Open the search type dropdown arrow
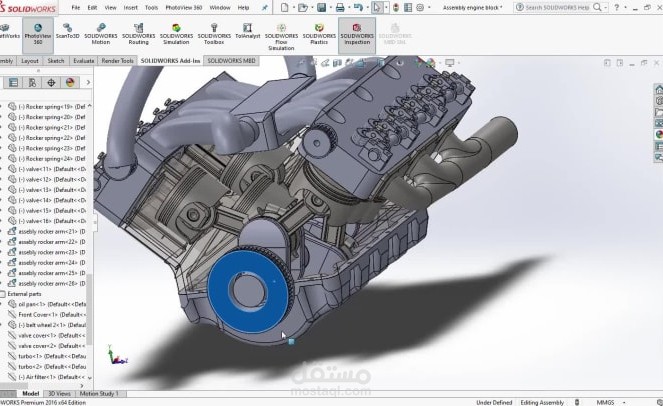Image resolution: width=663 pixels, height=406 pixels. pyautogui.click(x=605, y=8)
